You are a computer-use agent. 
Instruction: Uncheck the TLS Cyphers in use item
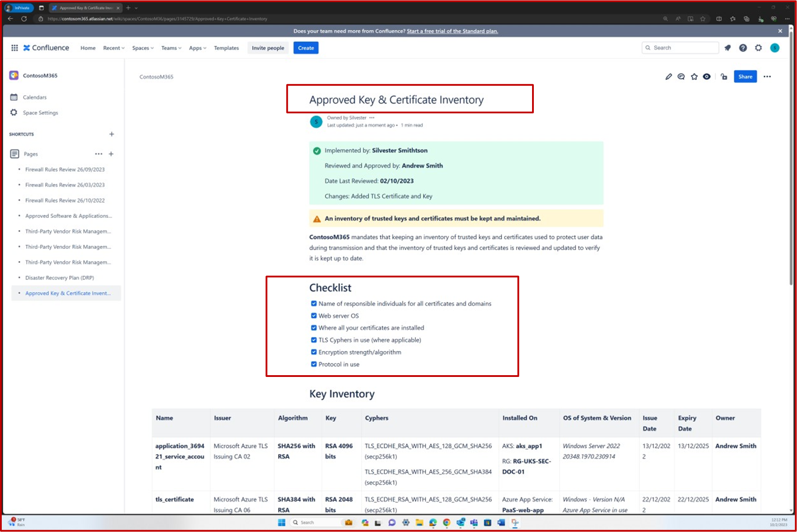coord(314,340)
